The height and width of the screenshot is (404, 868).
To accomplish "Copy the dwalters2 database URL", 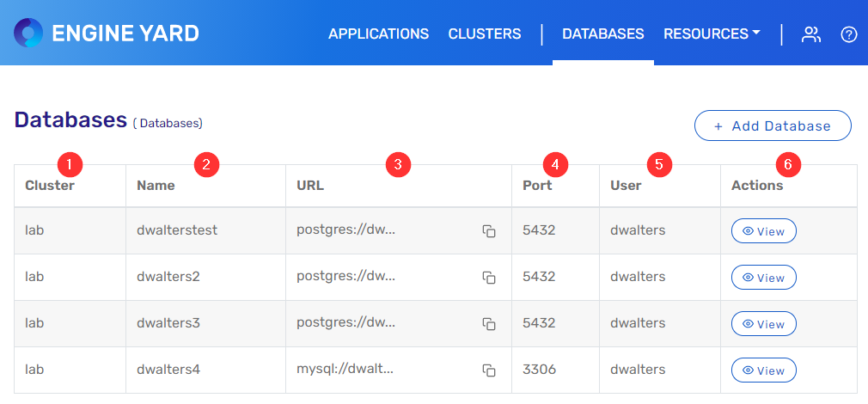I will tap(489, 278).
